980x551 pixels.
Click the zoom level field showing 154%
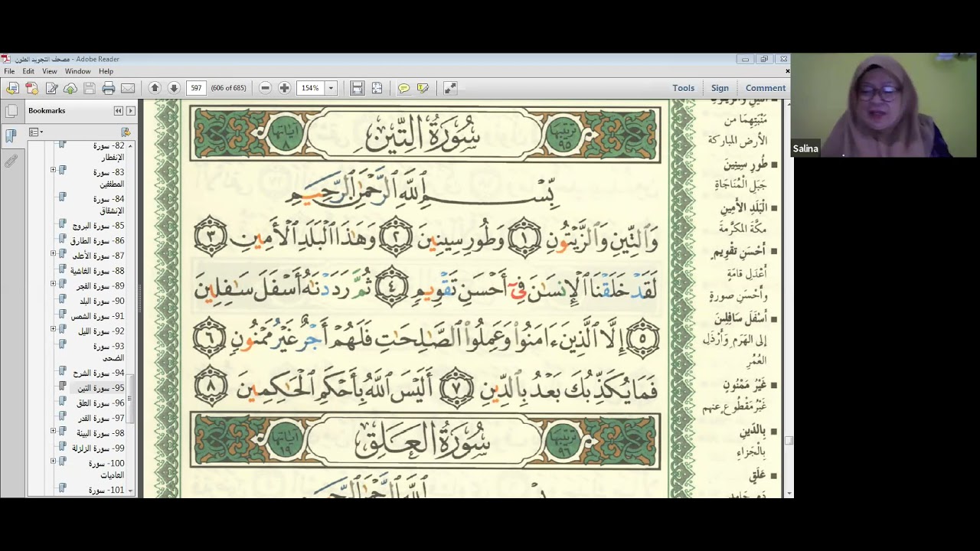click(x=311, y=88)
